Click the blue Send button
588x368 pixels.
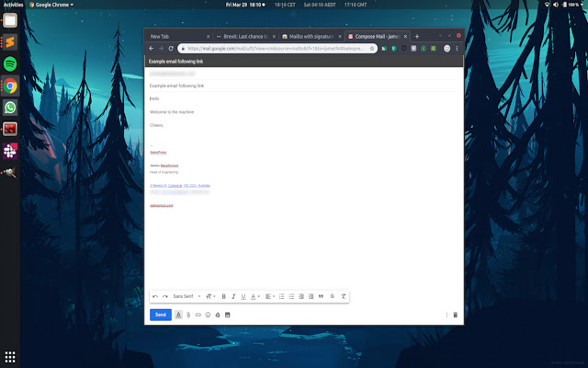point(161,315)
